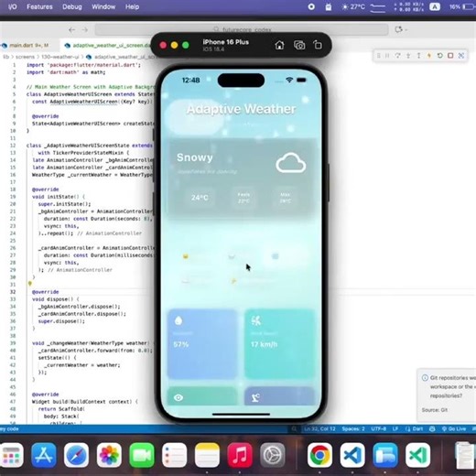This screenshot has width=476, height=476.
Task: Tap the water drop icon in humidity card
Action: point(178,320)
